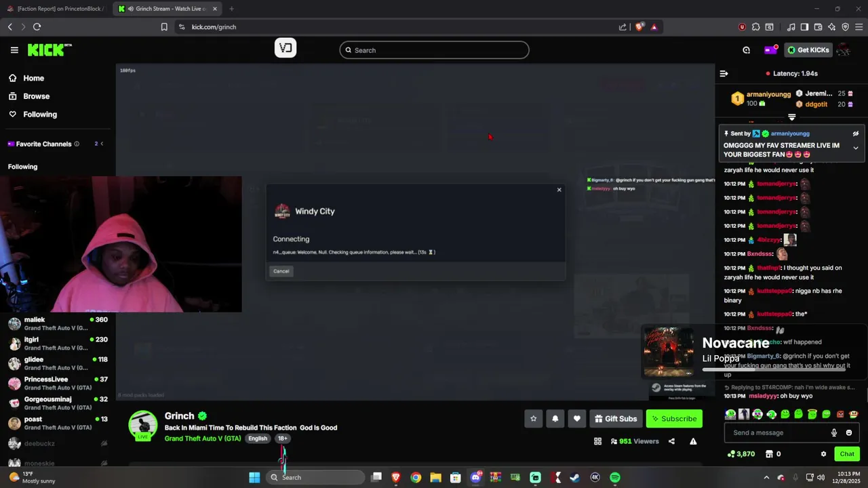The width and height of the screenshot is (868, 488).
Task: Click the multistream icon left of search
Action: click(x=285, y=48)
